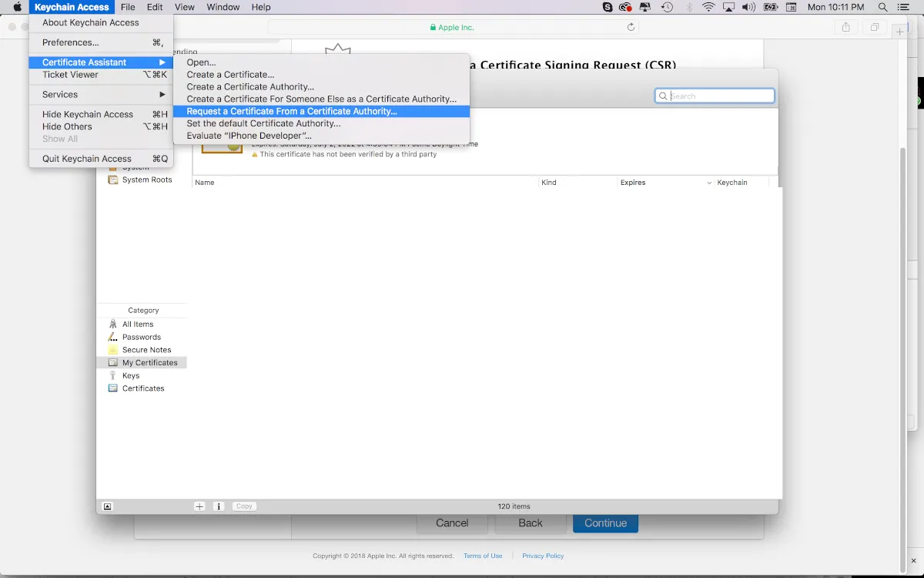Select Ticket Viewer menu item
Viewport: 924px width, 578px height.
101,75
